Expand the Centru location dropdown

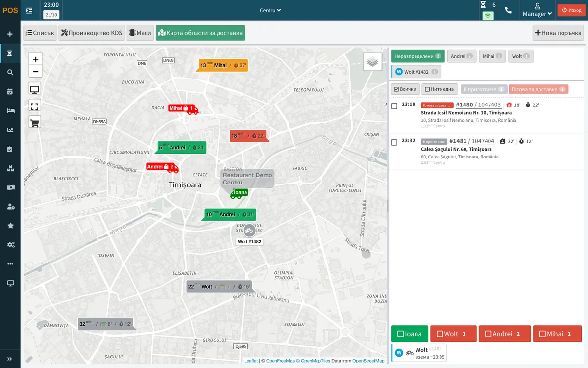[x=270, y=10]
